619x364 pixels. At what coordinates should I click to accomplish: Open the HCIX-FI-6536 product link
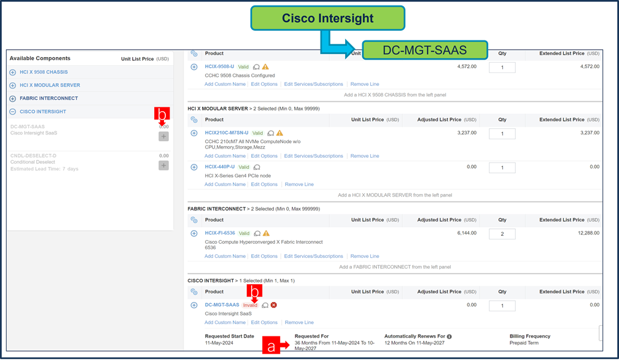pyautogui.click(x=220, y=233)
